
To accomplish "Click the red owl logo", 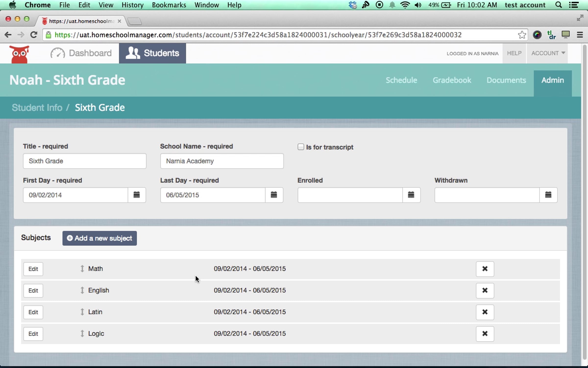I will click(19, 54).
